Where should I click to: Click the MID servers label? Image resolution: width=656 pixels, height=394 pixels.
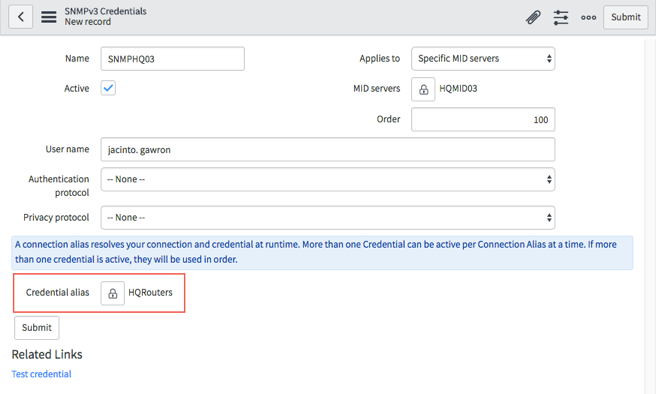coord(377,89)
